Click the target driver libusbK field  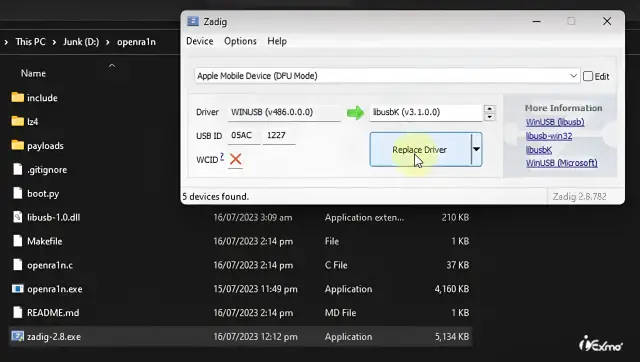pyautogui.click(x=426, y=112)
